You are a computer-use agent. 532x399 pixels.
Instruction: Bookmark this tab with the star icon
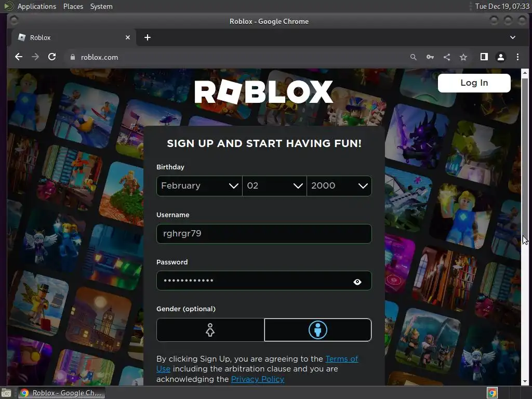tap(463, 57)
